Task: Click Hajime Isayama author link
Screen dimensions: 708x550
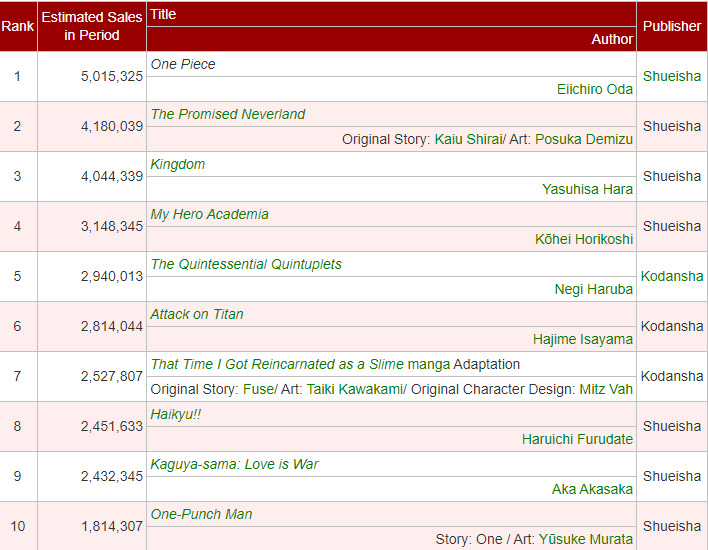Action: click(583, 339)
